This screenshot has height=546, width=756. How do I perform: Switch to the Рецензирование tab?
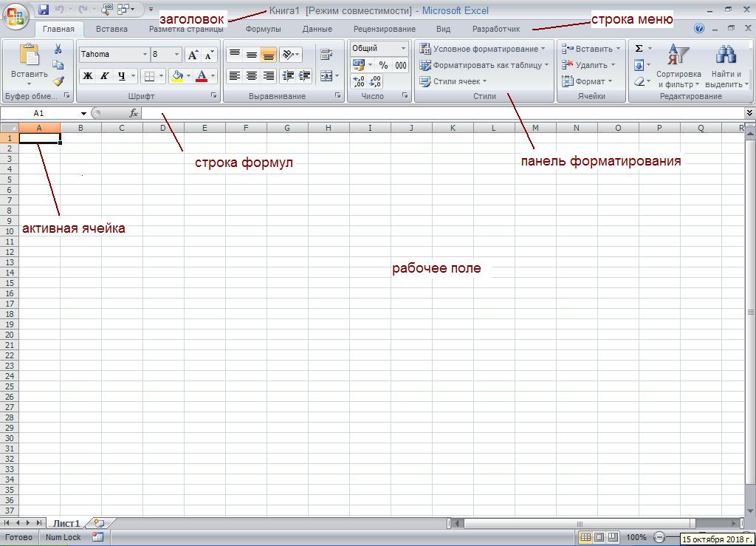(x=384, y=29)
